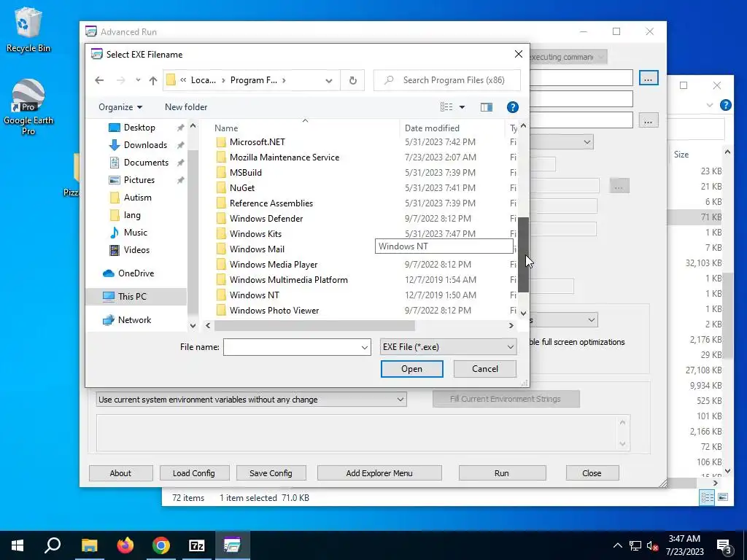Change view layout icon in file dialog
The height and width of the screenshot is (560, 747).
pyautogui.click(x=446, y=107)
